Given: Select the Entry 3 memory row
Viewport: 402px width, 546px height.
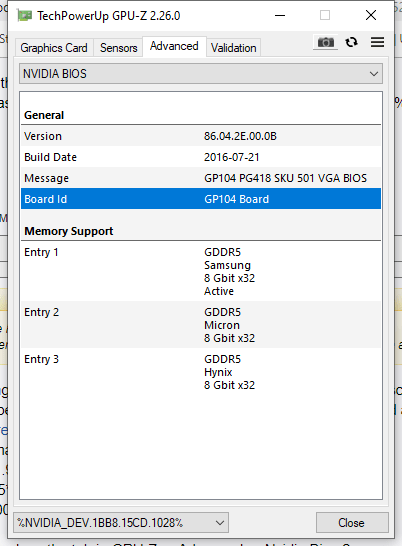Looking at the screenshot, I should click(201, 372).
